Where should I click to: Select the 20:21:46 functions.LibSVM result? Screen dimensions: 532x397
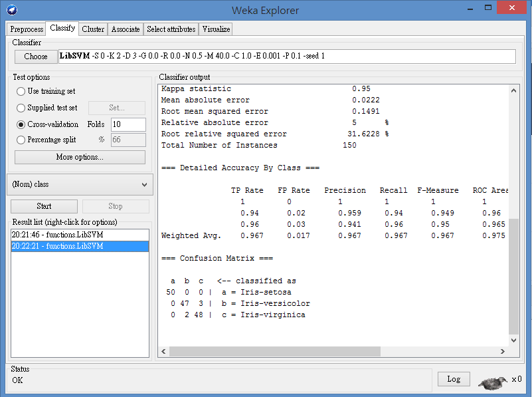(80, 235)
